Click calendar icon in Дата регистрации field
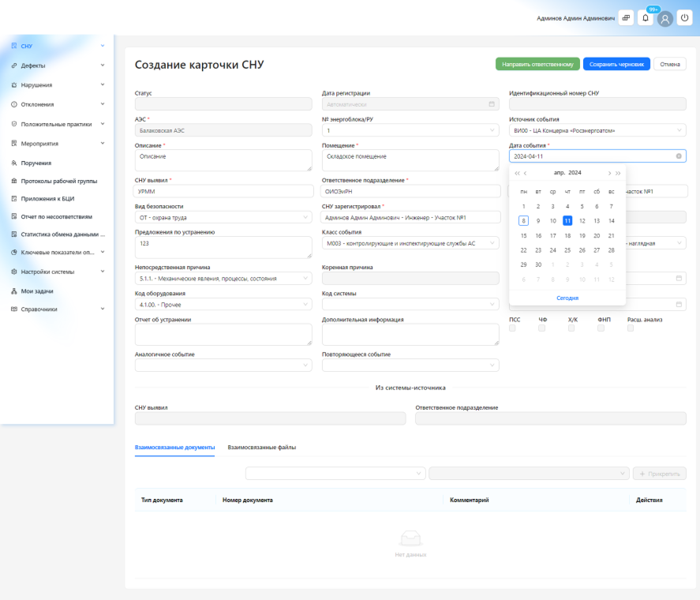700x600 pixels. (492, 103)
